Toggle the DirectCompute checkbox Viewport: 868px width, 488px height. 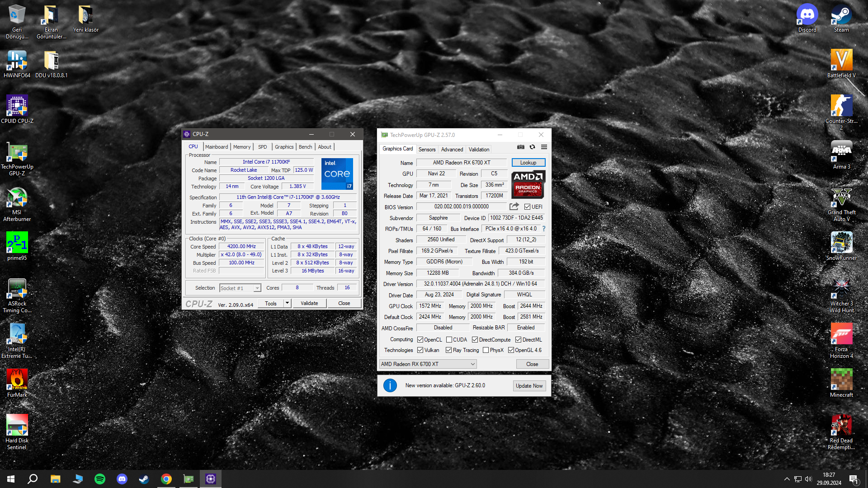pos(475,340)
